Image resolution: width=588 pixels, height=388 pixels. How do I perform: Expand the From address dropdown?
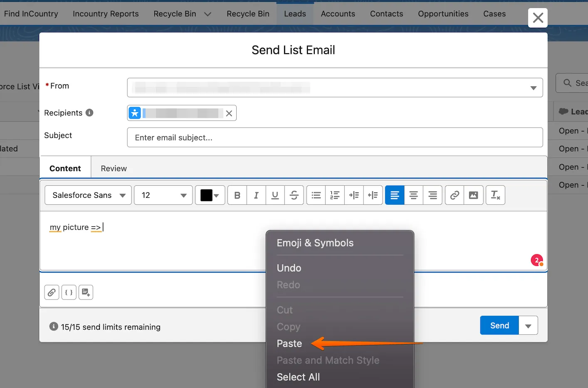(533, 88)
